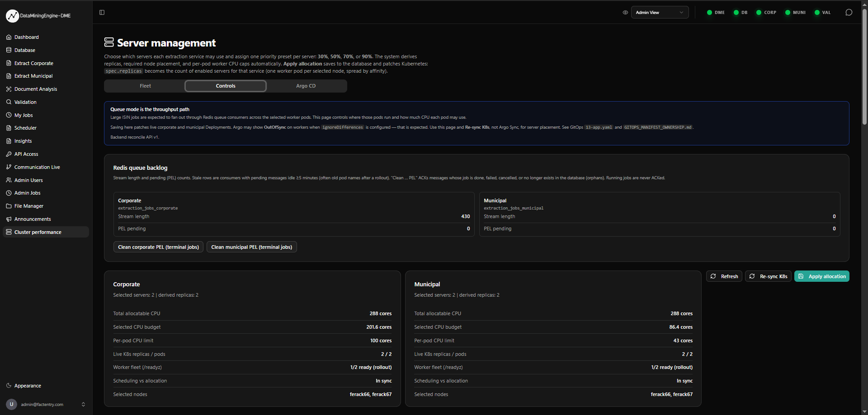Open Extract Municipal sidebar icon

point(9,76)
